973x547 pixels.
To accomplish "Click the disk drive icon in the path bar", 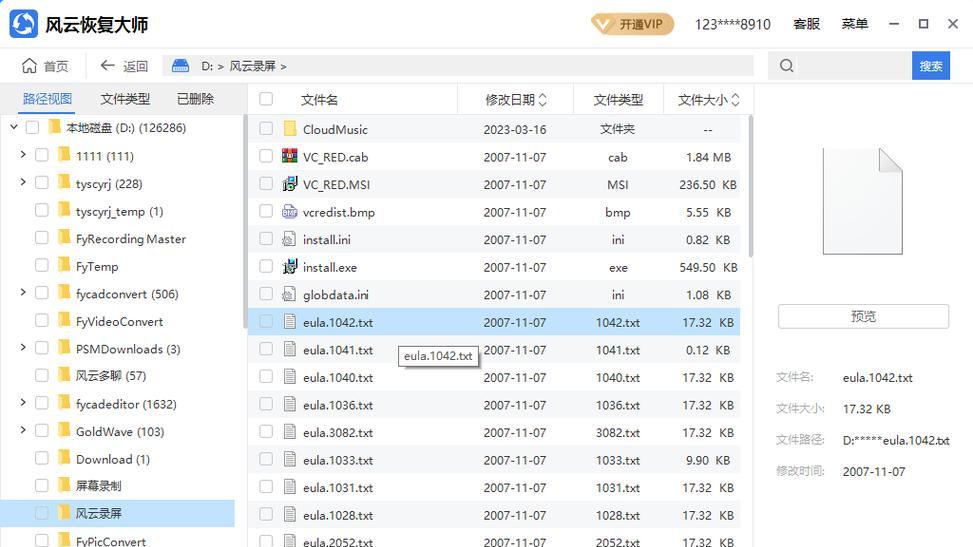I will (181, 65).
